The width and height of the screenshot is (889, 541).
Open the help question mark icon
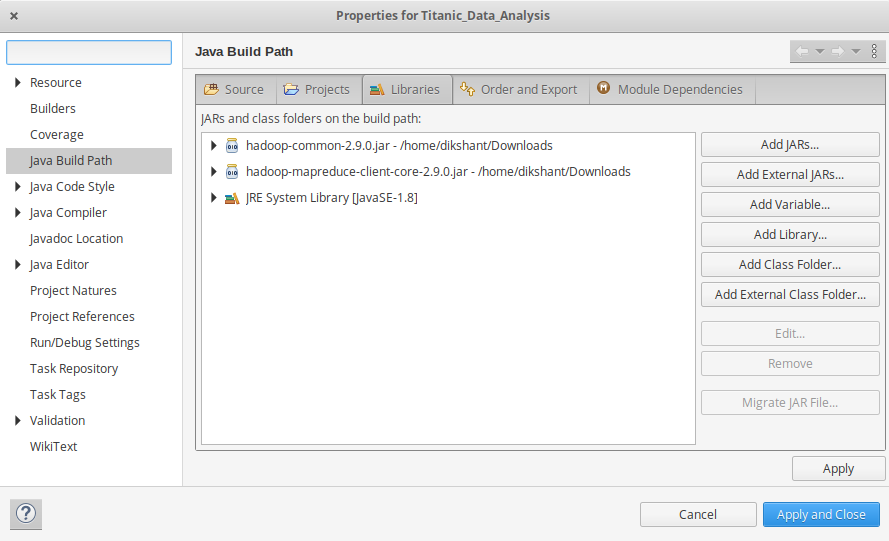point(26,514)
